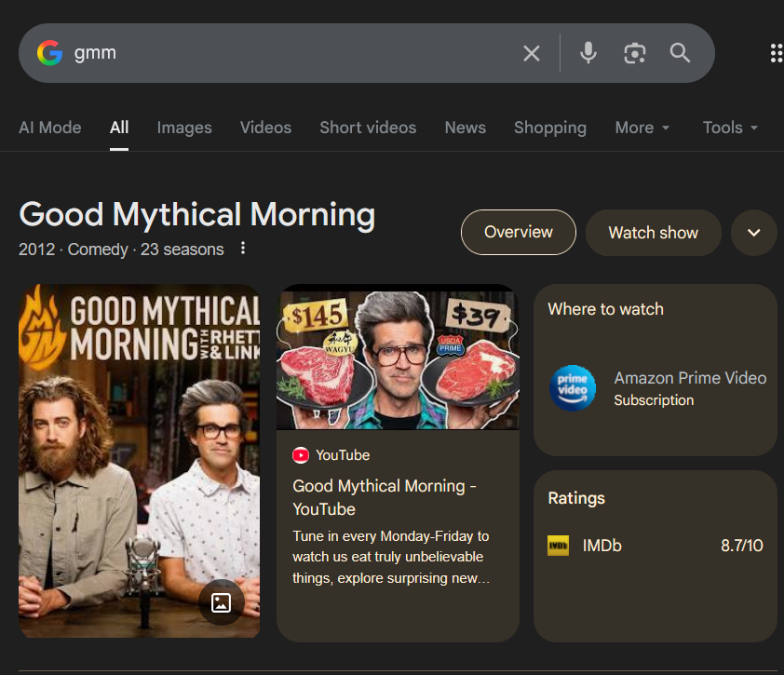The width and height of the screenshot is (784, 675).
Task: Open the IMDb 8.7/10 rating row
Action: pyautogui.click(x=655, y=546)
